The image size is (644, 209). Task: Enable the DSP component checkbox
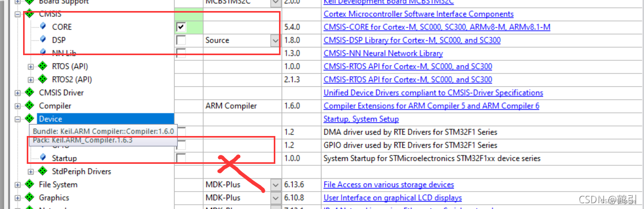point(181,40)
